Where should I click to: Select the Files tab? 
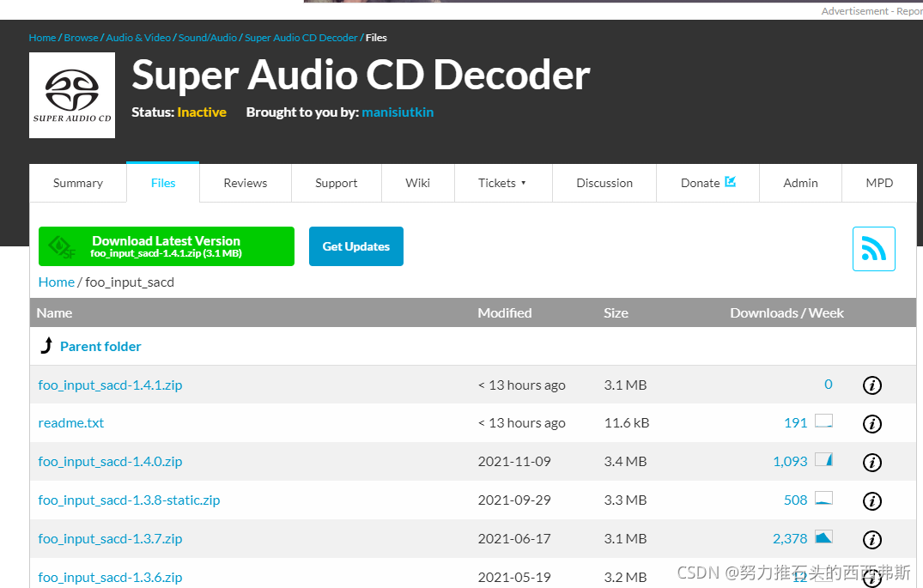[163, 183]
